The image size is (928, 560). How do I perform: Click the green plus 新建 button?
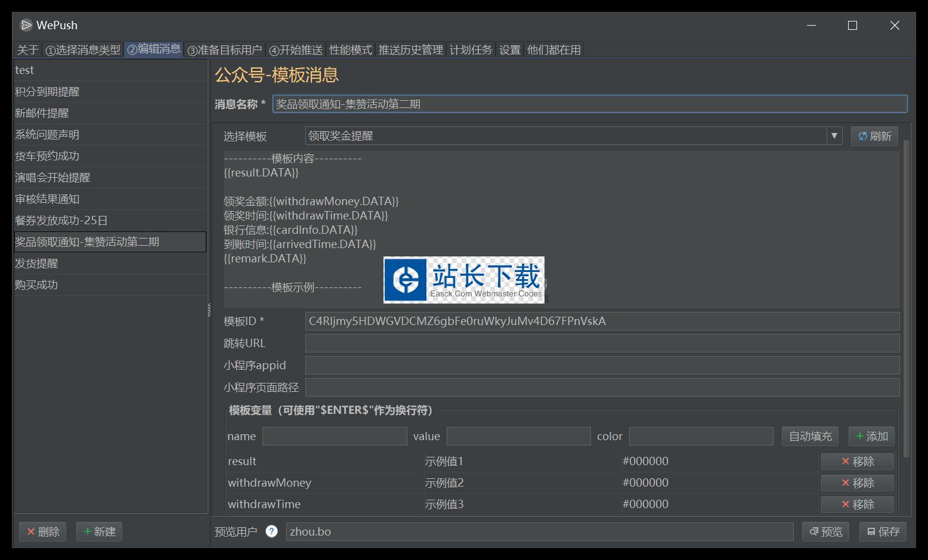(x=99, y=531)
